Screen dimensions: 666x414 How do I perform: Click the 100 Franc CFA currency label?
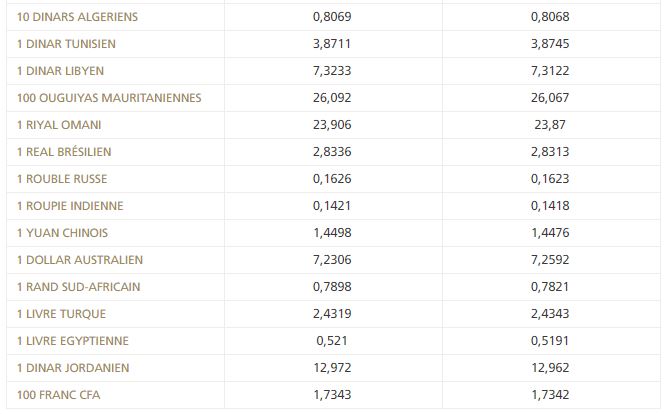[59, 395]
